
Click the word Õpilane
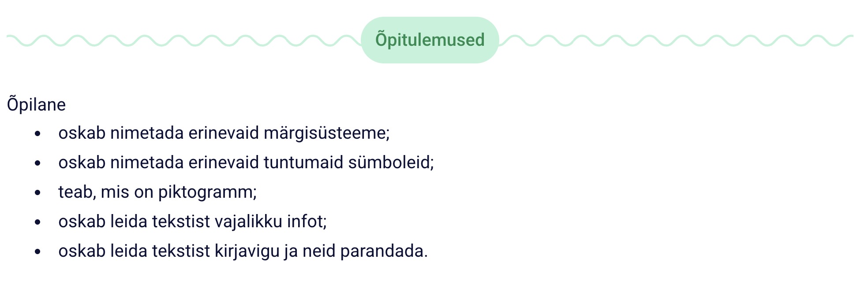(x=36, y=105)
